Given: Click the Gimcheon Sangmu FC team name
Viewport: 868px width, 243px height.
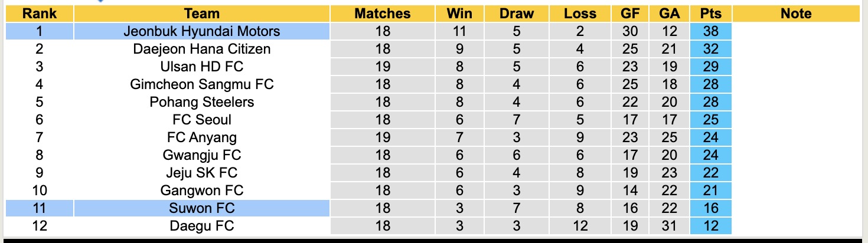Looking at the screenshot, I should (x=202, y=84).
